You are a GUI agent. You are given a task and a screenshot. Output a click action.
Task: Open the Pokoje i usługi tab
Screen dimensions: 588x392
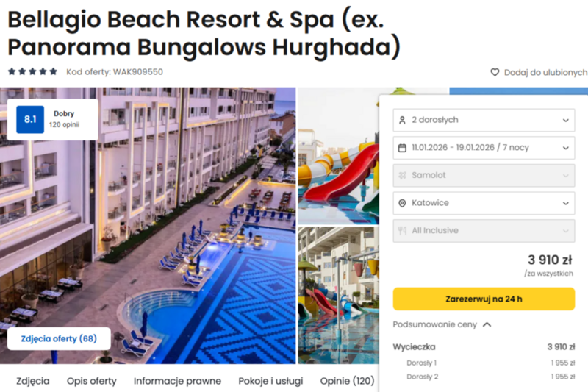tap(270, 381)
